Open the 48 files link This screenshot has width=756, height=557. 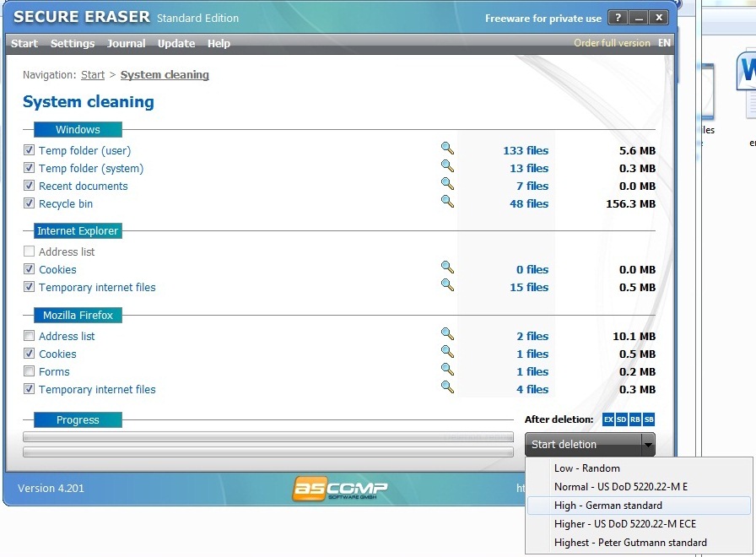[x=529, y=203]
